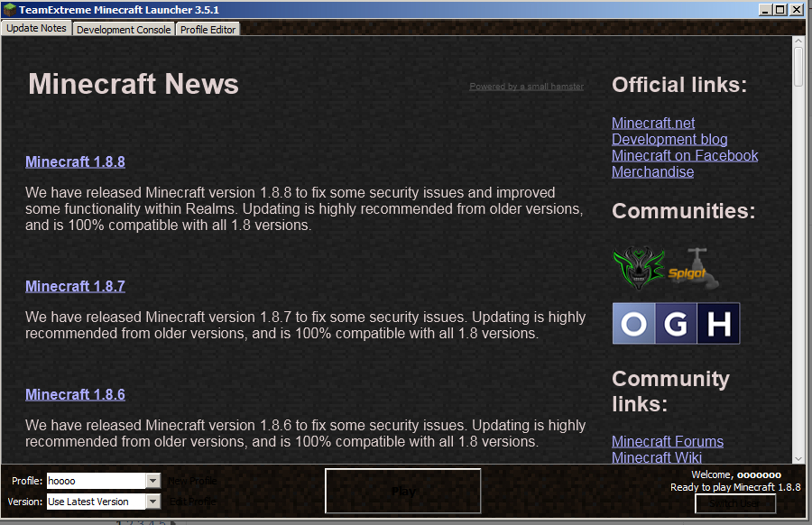Open the Minecraft on Facebook link
The image size is (812, 525).
click(x=685, y=156)
